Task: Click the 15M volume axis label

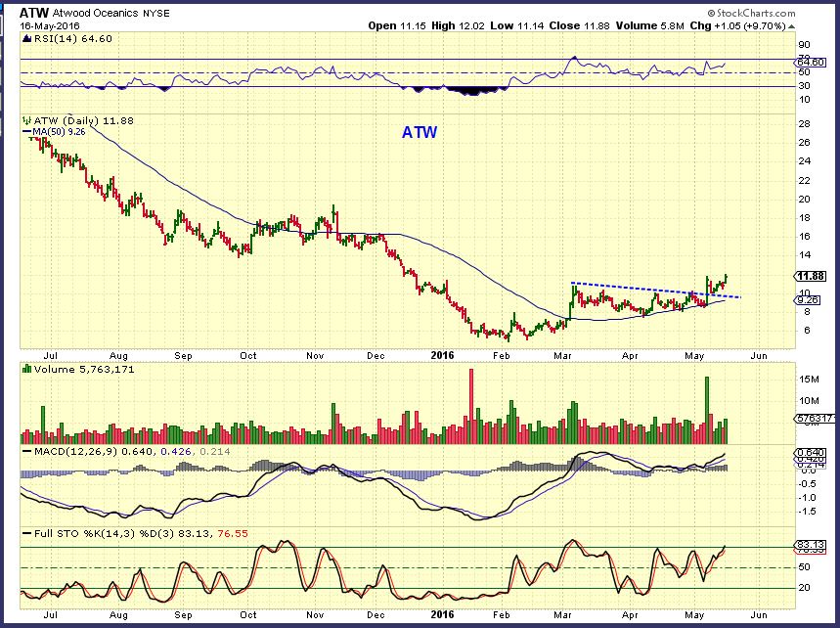Action: [x=809, y=380]
